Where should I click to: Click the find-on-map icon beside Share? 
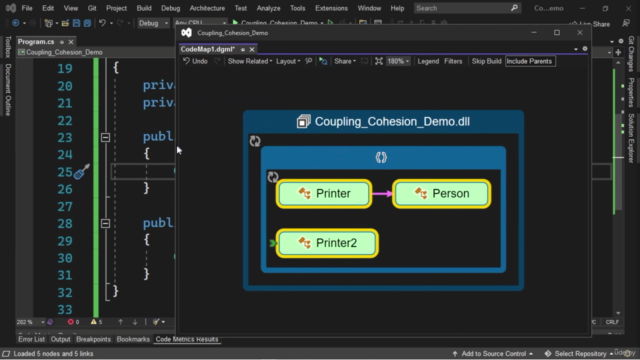(323, 61)
